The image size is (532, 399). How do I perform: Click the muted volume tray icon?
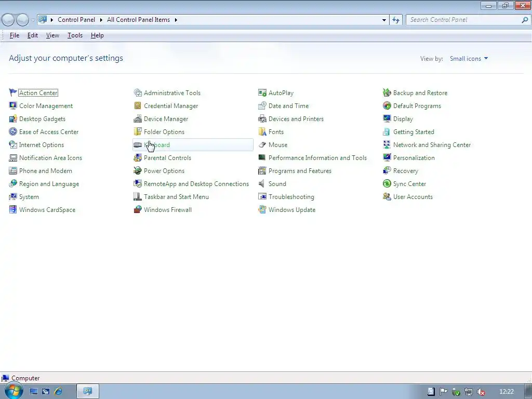coord(481,392)
